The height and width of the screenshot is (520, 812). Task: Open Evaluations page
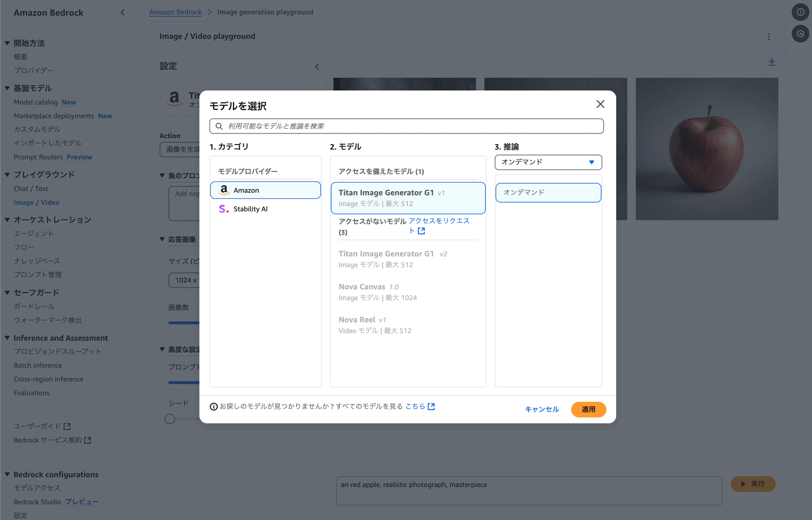31,393
